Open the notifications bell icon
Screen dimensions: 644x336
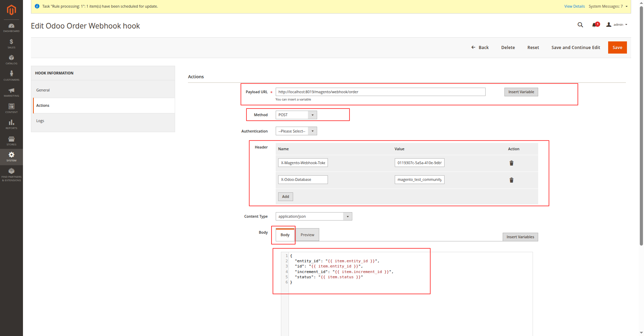tap(595, 25)
